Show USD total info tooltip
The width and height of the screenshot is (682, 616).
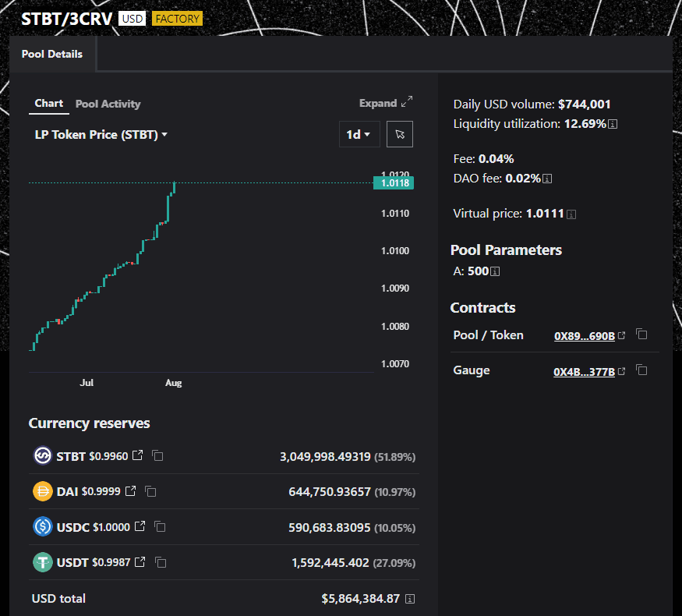click(410, 599)
